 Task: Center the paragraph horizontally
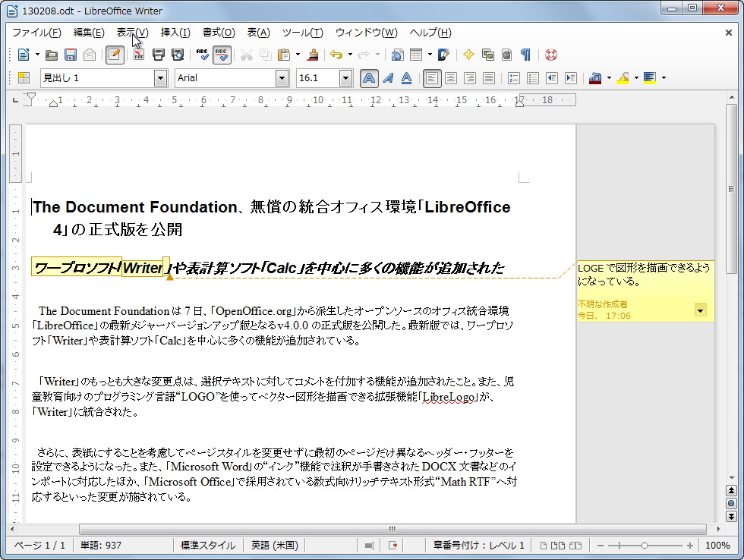click(x=451, y=78)
